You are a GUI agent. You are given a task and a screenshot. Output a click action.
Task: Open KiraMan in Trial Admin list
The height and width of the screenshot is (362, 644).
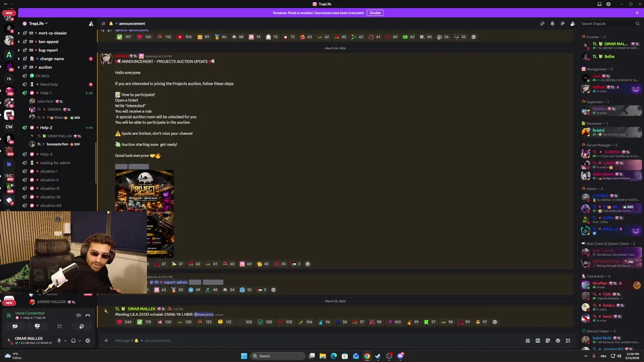click(x=611, y=285)
